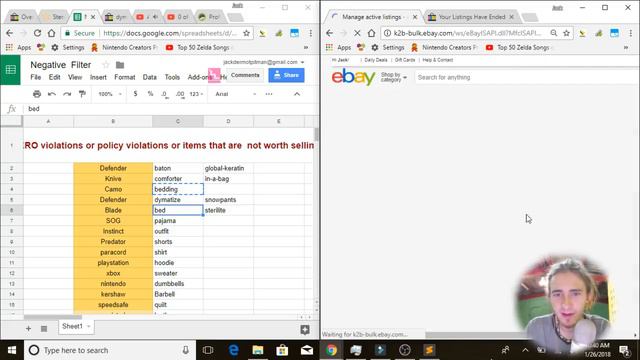Decrease decimal places in toolbar
The height and width of the screenshot is (360, 640).
click(164, 94)
